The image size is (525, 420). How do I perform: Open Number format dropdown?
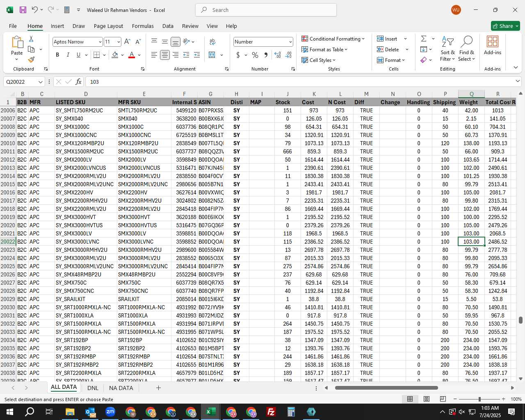pyautogui.click(x=290, y=42)
